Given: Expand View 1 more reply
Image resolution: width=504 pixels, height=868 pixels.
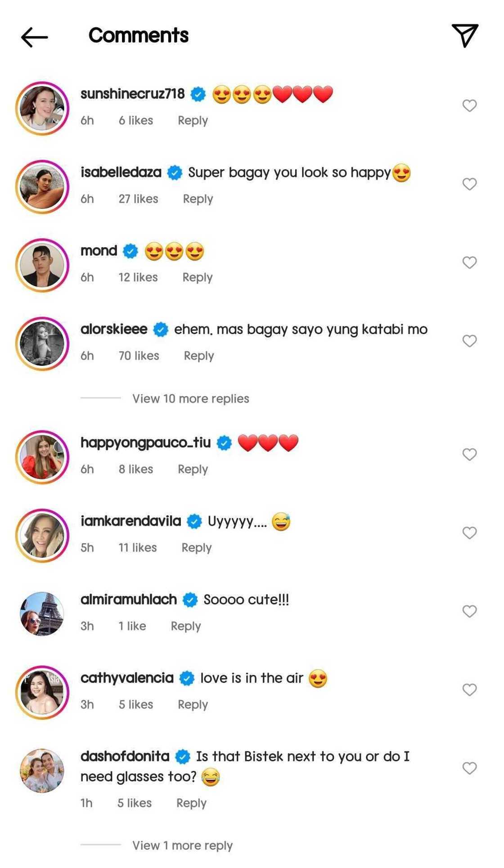Looking at the screenshot, I should click(x=182, y=845).
